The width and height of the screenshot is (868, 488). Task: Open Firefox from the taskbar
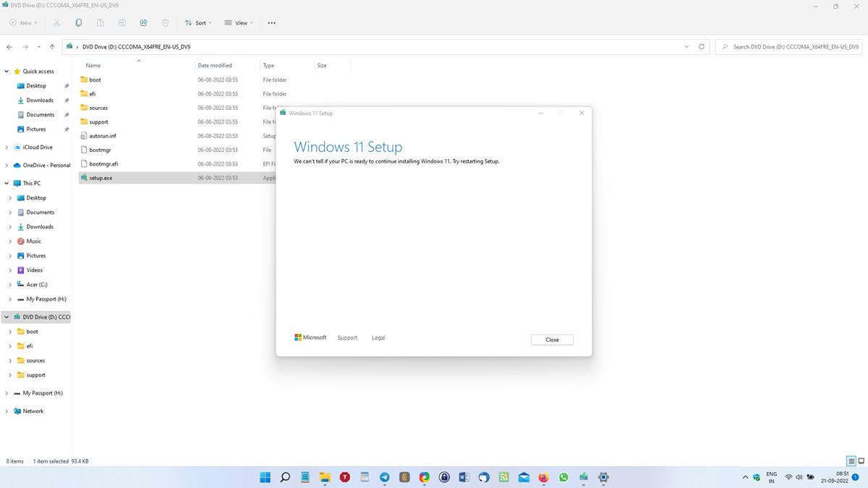544,477
